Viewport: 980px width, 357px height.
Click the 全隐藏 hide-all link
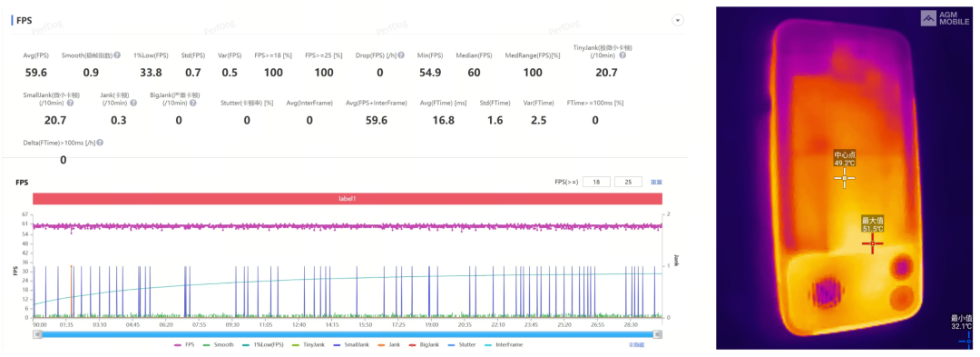pyautogui.click(x=636, y=344)
